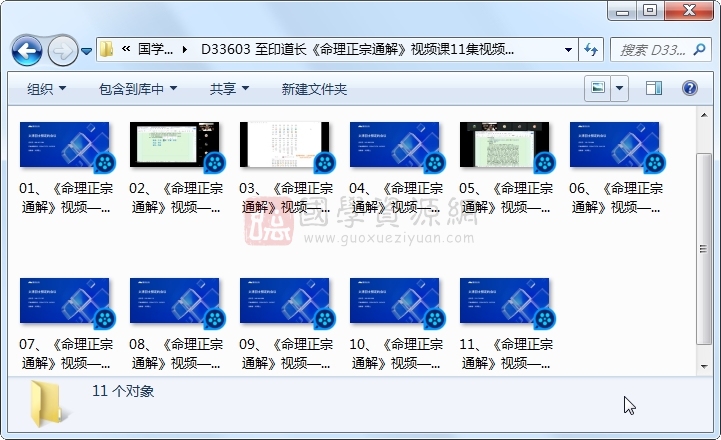The image size is (721, 440).
Task: Open the more view options dropdown arrow
Action: tap(619, 87)
